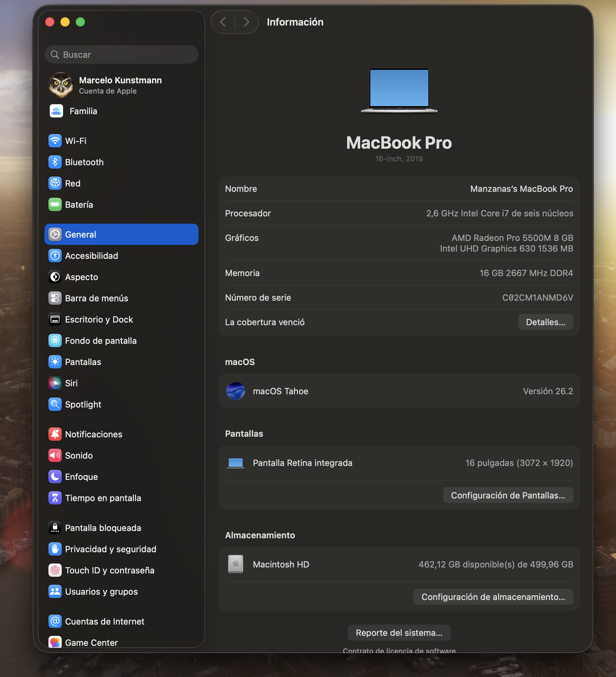Open Reporte del sistema...
The width and height of the screenshot is (616, 677).
point(399,633)
